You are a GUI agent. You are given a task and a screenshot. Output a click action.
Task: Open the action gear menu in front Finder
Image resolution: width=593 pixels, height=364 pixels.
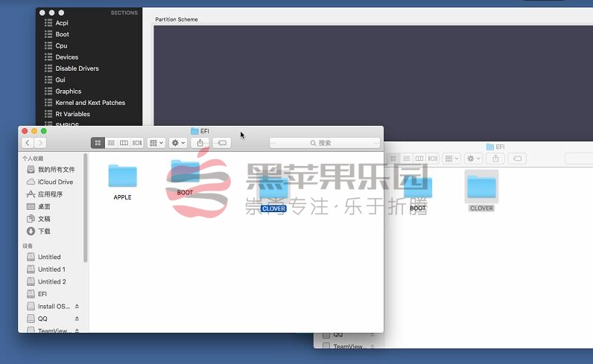(178, 143)
